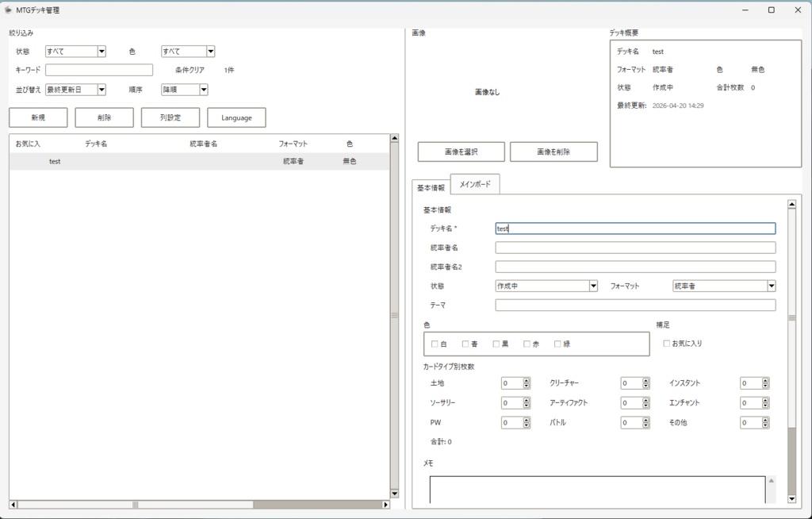Viewport: 812px width, 519px height.
Task: Open the 状態 filter dropdown in 絞り込み
Action: coord(75,52)
